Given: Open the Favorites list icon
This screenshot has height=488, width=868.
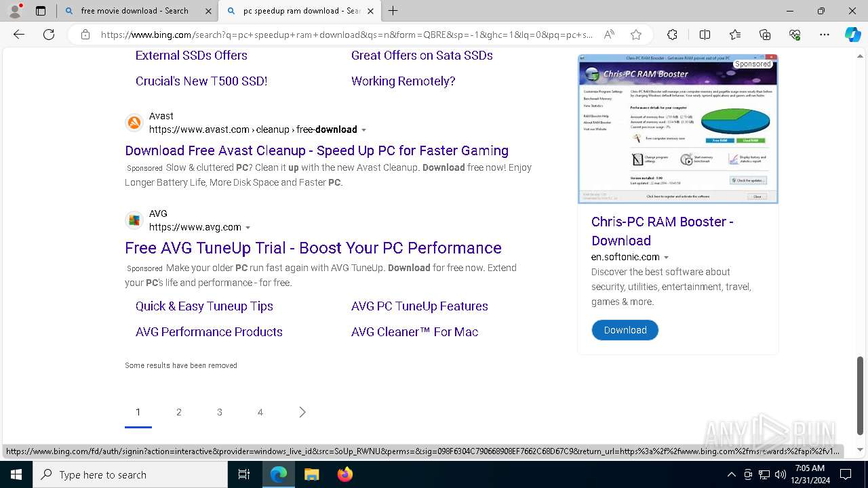Looking at the screenshot, I should (735, 35).
